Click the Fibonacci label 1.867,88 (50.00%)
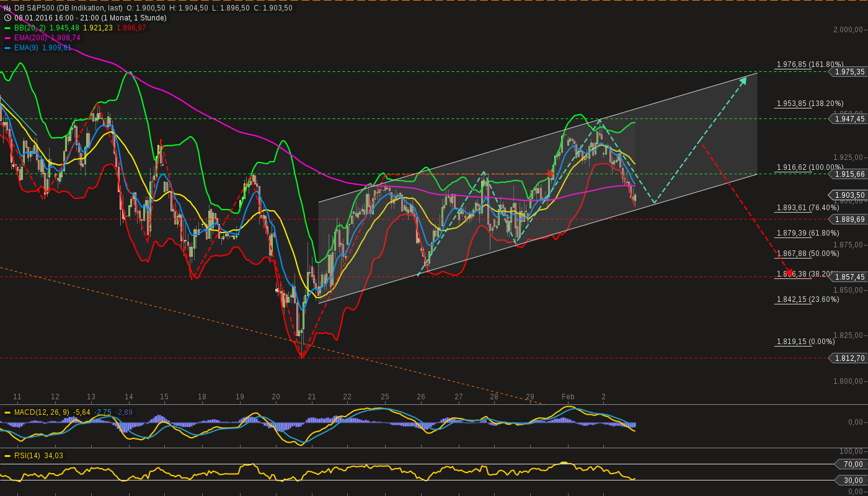868x496 pixels. (808, 253)
